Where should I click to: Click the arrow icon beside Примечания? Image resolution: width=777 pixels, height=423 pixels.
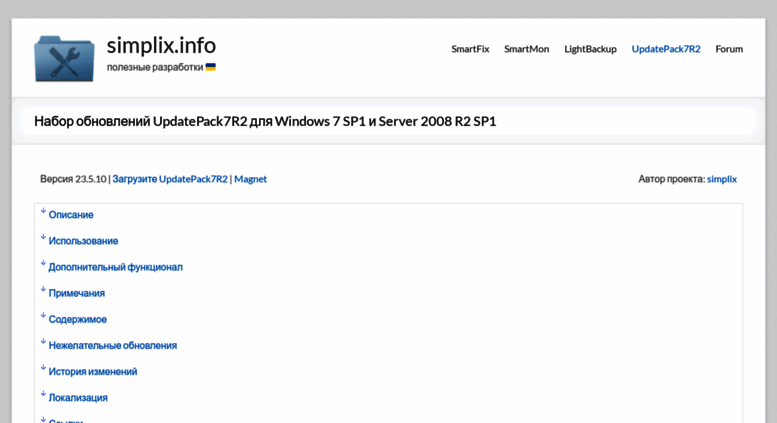tap(43, 289)
